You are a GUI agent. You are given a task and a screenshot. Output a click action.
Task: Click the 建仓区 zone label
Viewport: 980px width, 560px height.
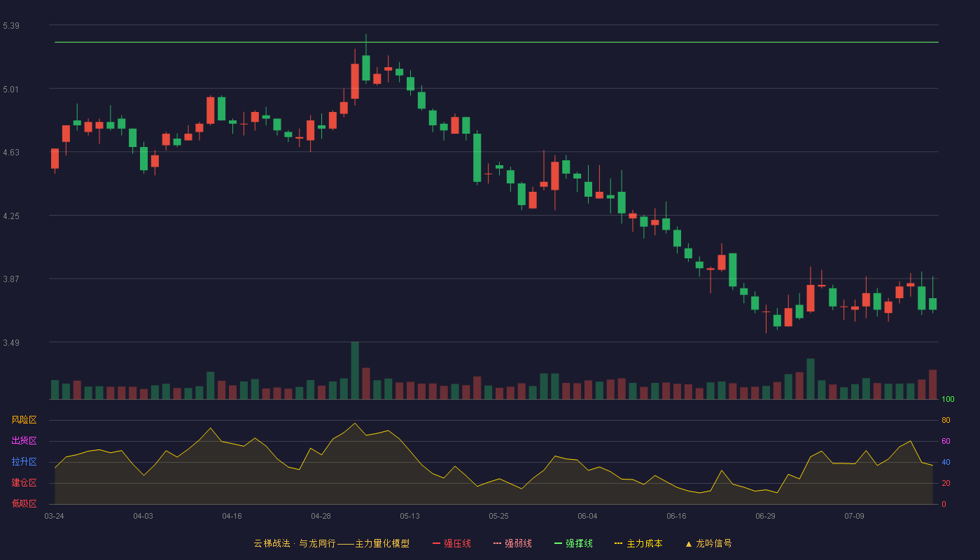click(24, 483)
